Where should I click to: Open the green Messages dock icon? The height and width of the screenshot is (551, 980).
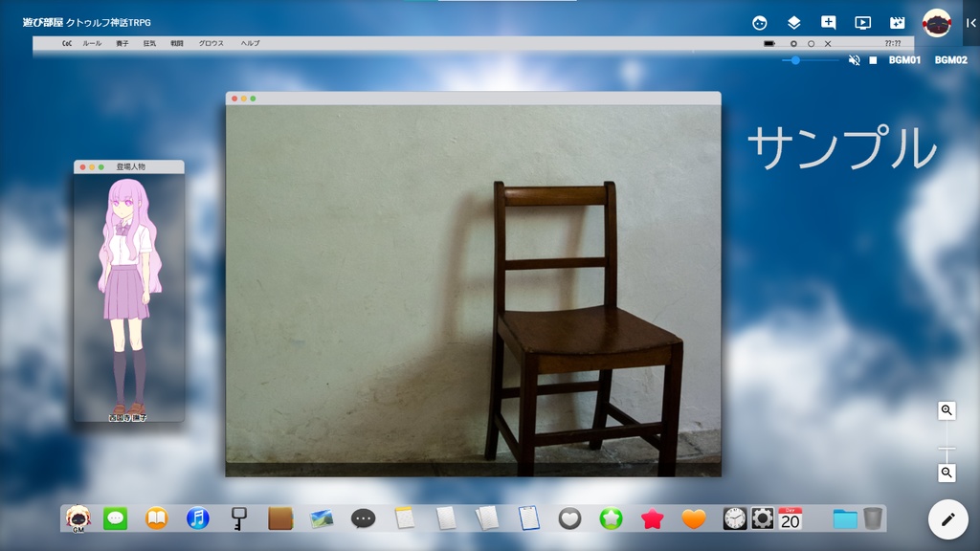tap(115, 518)
